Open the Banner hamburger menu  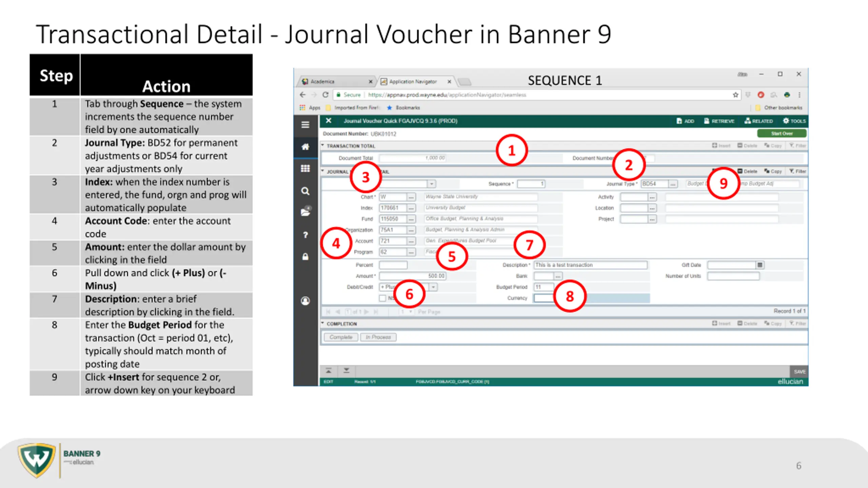305,125
